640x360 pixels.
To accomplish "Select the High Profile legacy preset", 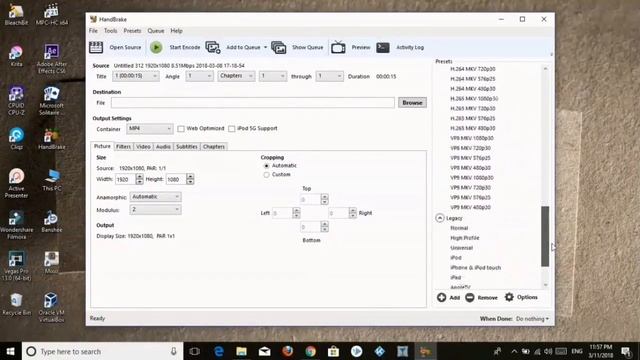I will 464,238.
